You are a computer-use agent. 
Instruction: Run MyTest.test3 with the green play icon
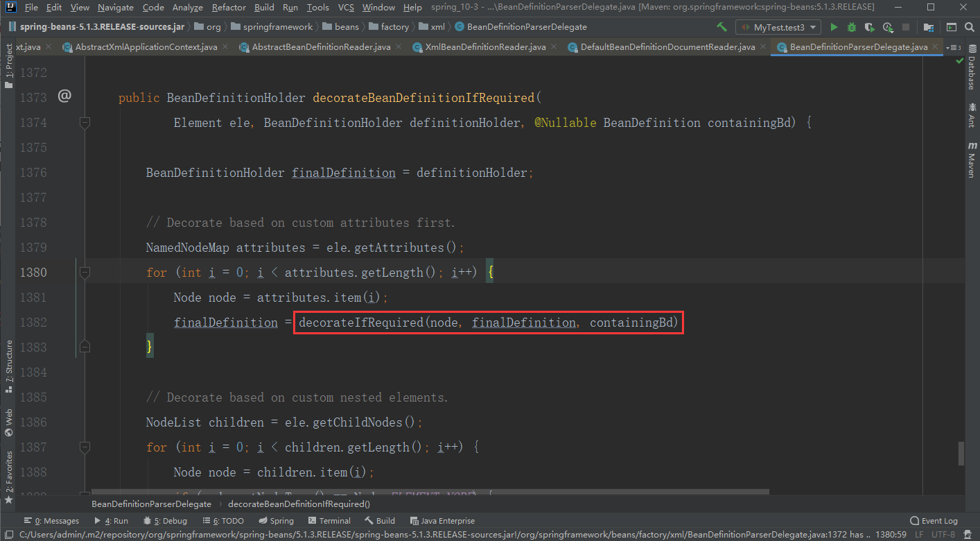[x=834, y=27]
